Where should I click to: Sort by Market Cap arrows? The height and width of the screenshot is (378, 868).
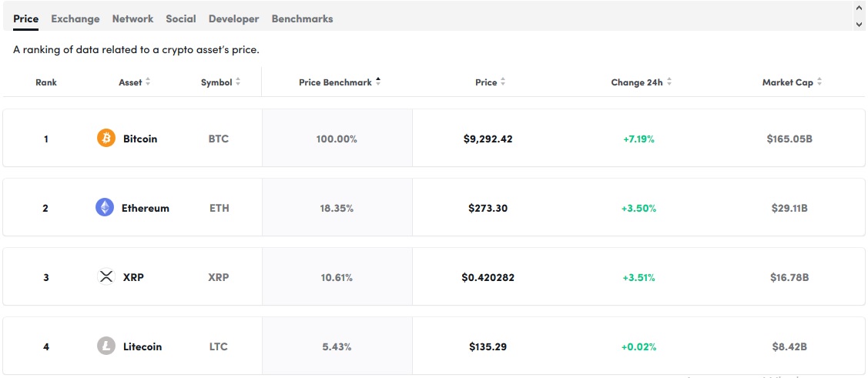click(x=819, y=82)
